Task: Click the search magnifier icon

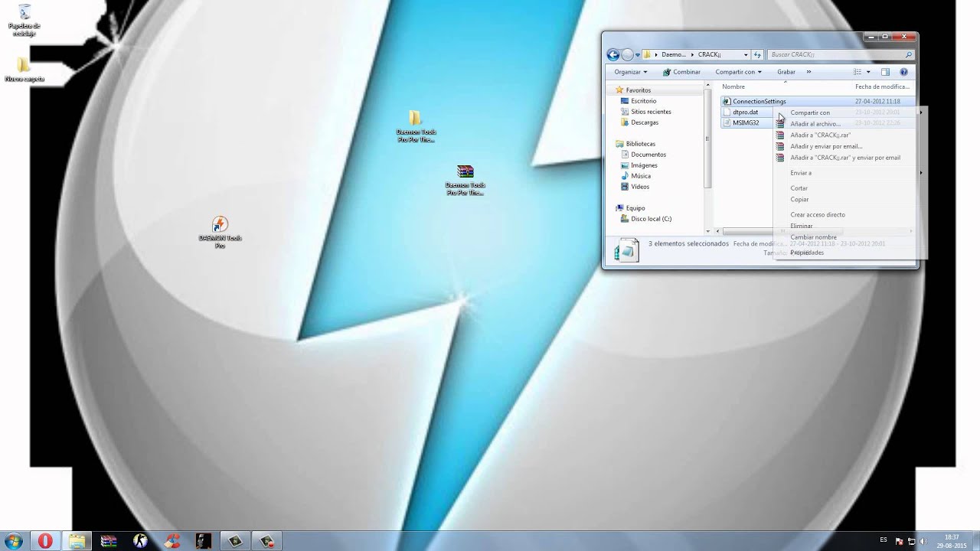Action: (x=909, y=54)
